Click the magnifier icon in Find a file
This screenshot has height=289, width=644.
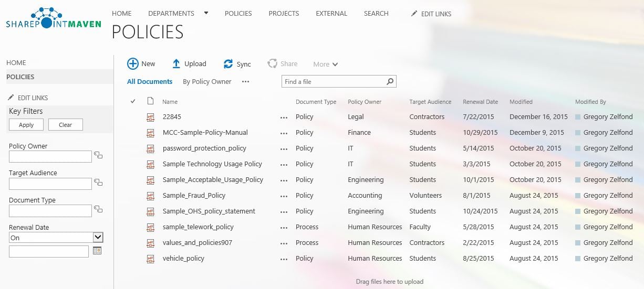(390, 81)
